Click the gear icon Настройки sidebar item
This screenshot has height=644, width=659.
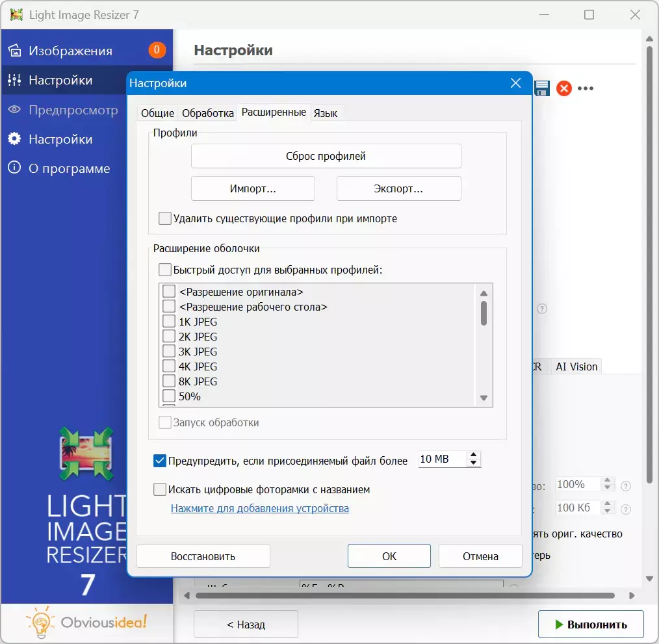tap(60, 140)
